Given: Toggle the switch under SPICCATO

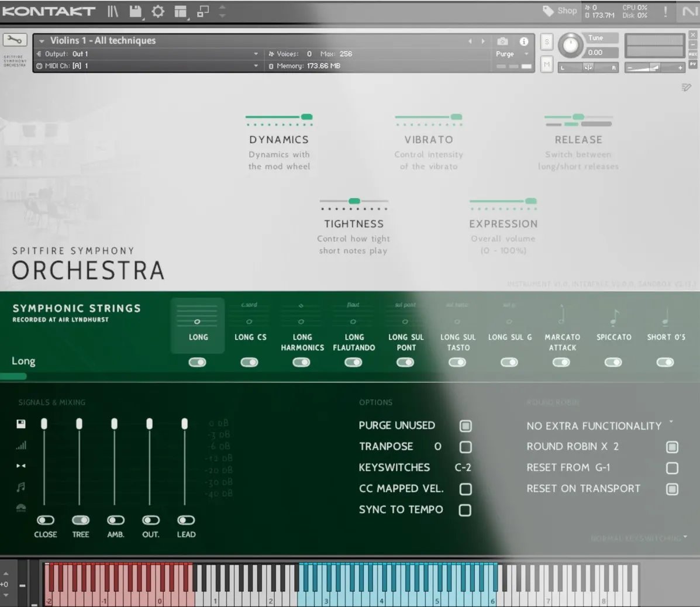Looking at the screenshot, I should click(x=613, y=362).
